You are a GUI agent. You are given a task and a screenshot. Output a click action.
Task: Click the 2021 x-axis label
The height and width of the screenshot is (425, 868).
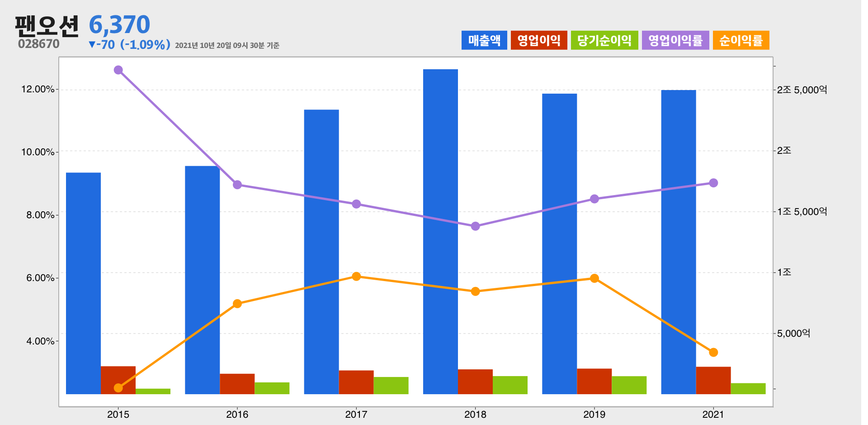click(713, 414)
